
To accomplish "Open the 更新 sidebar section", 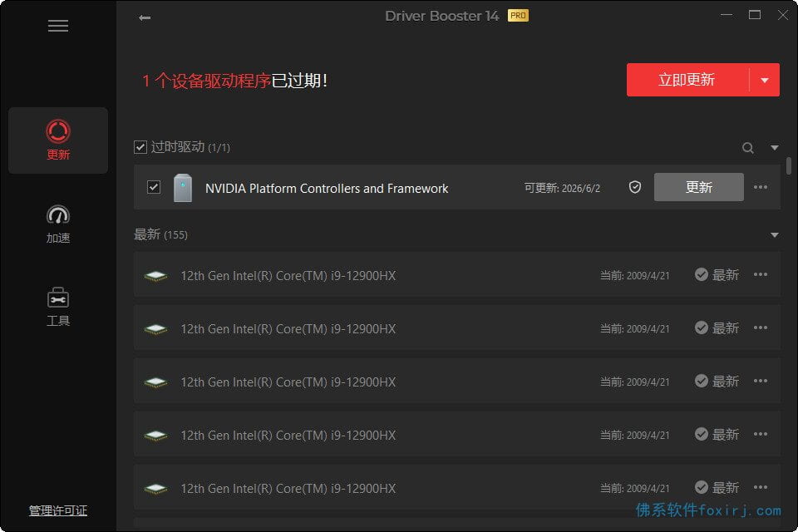I will pos(58,140).
